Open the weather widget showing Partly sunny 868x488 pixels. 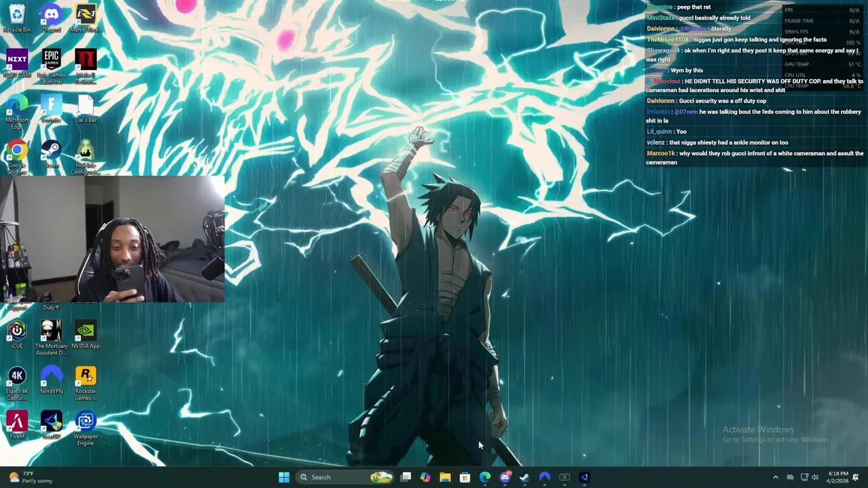(29, 477)
